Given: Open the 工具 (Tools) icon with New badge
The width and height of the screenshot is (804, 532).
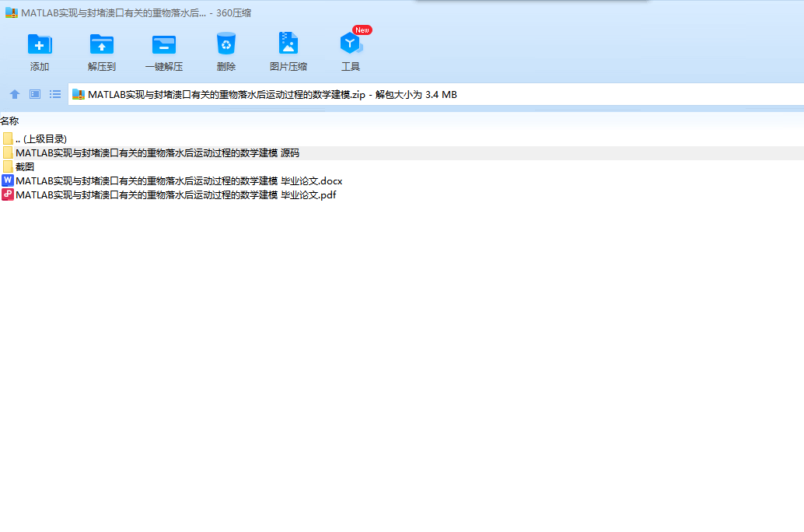Looking at the screenshot, I should click(351, 43).
